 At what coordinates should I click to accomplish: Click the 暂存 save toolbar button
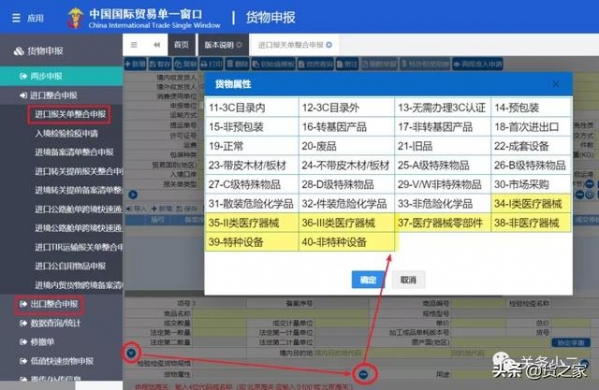(x=160, y=64)
